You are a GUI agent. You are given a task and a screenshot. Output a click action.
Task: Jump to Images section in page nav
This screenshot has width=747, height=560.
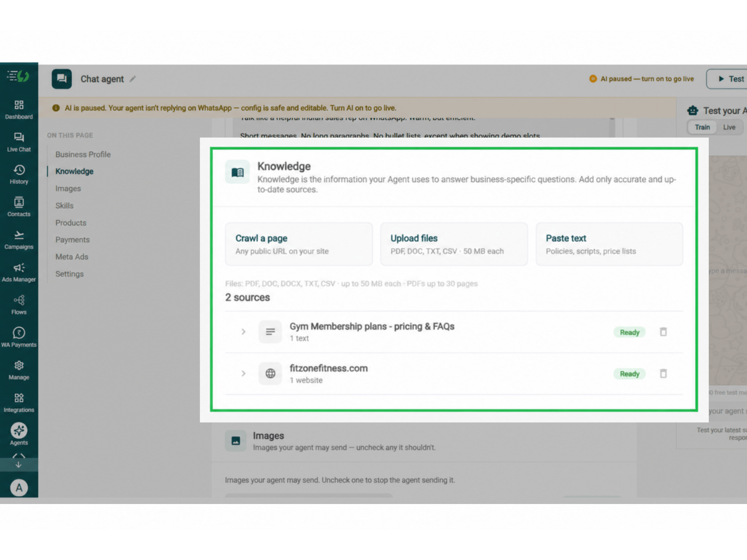(68, 189)
